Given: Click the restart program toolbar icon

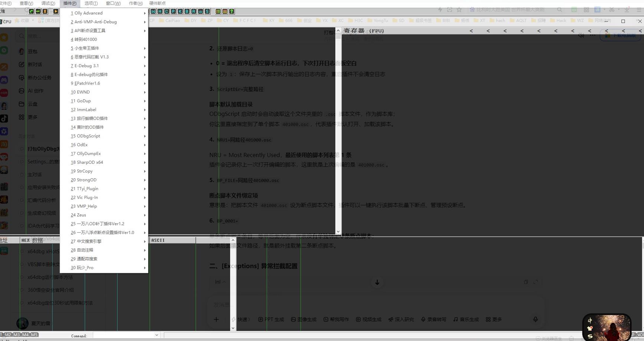Looking at the screenshot, I should point(38,11).
